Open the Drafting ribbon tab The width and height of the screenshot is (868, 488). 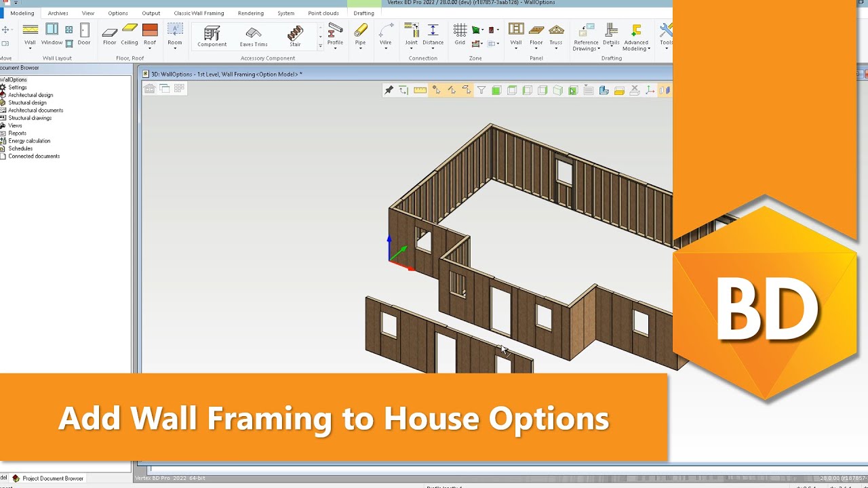364,13
